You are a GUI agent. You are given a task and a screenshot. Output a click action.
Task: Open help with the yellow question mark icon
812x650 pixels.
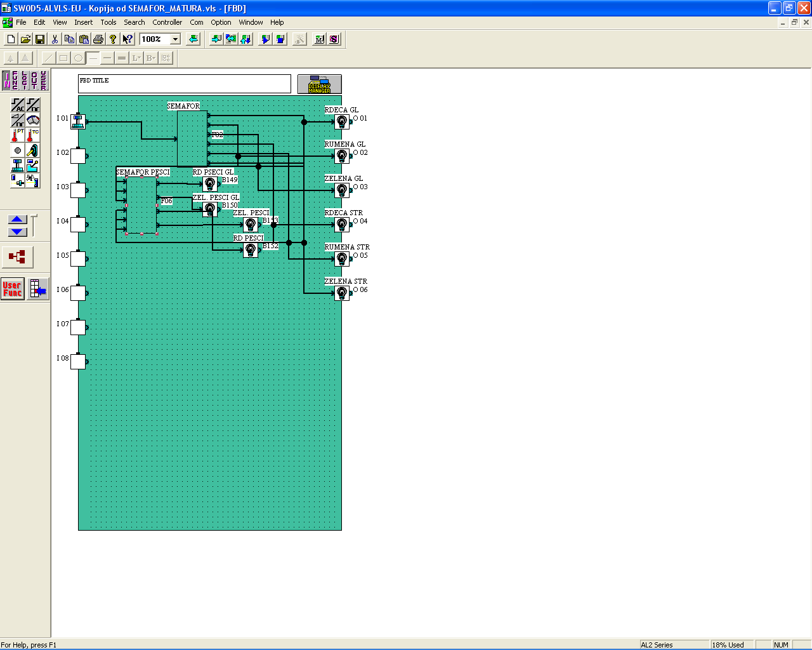click(113, 39)
